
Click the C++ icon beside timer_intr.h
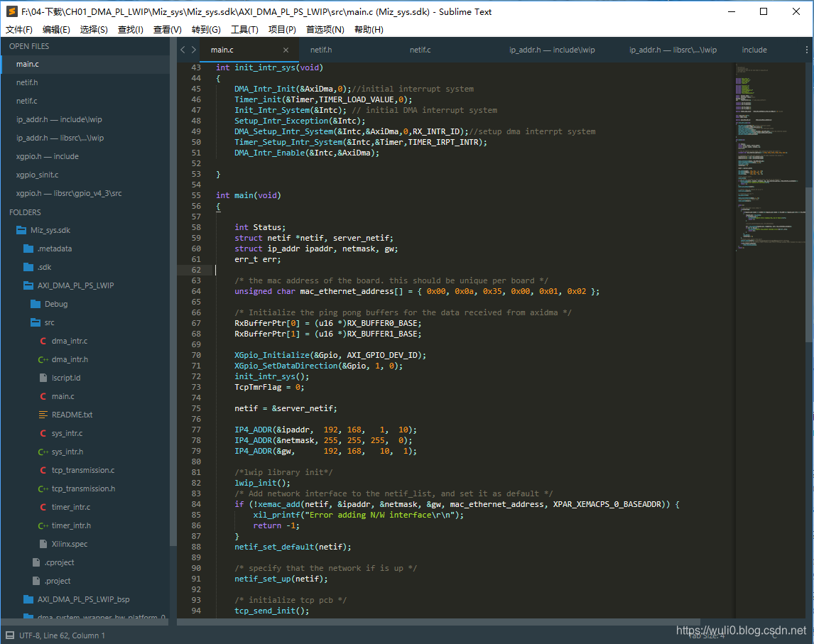click(43, 525)
